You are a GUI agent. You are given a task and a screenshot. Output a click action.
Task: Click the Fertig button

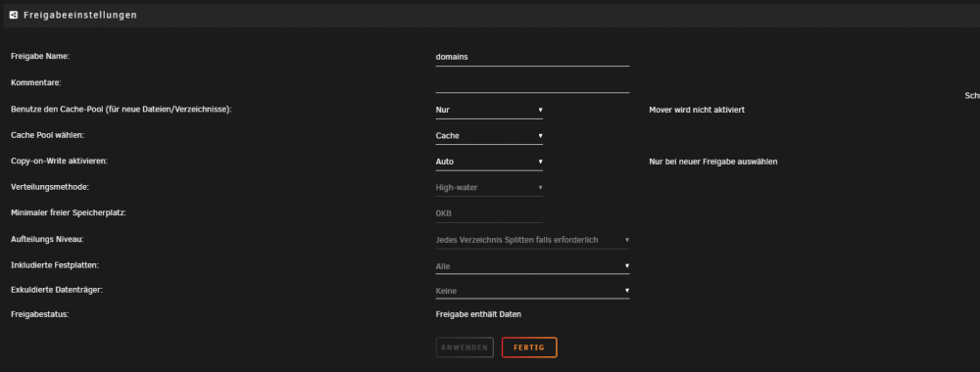coord(529,348)
